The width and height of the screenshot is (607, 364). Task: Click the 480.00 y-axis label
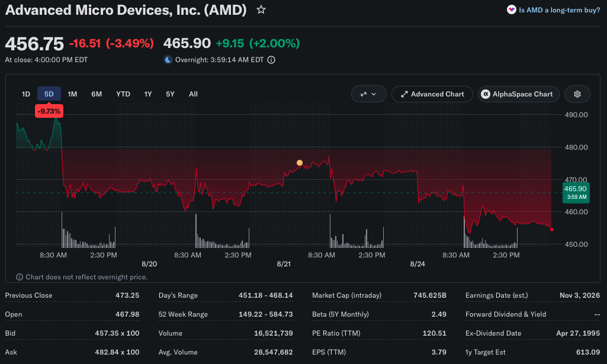pyautogui.click(x=576, y=147)
